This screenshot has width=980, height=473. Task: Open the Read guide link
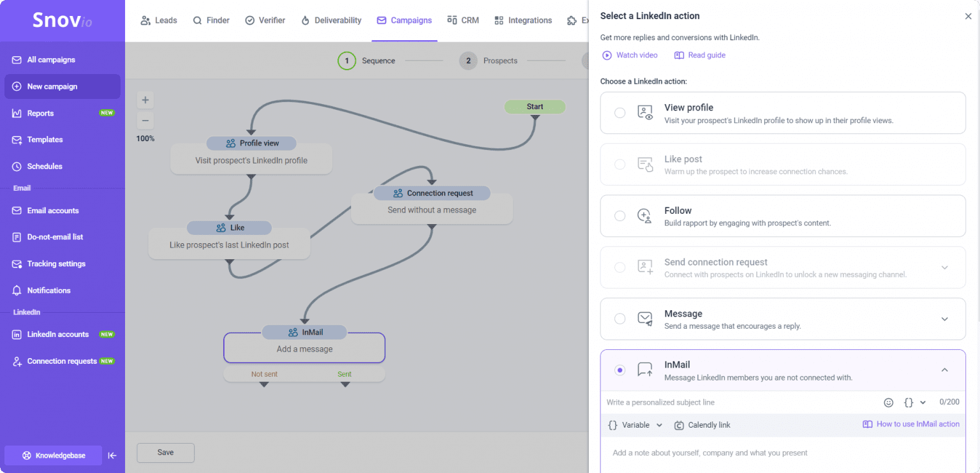click(700, 56)
